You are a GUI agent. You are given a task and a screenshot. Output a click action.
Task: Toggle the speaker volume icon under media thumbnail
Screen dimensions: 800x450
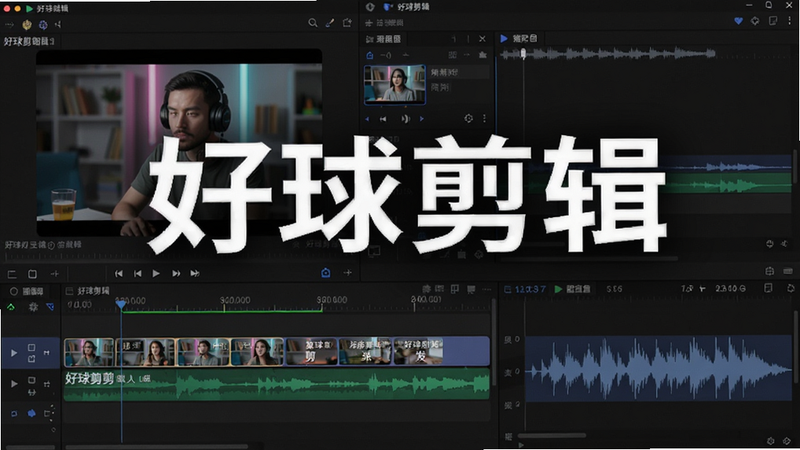[x=405, y=119]
